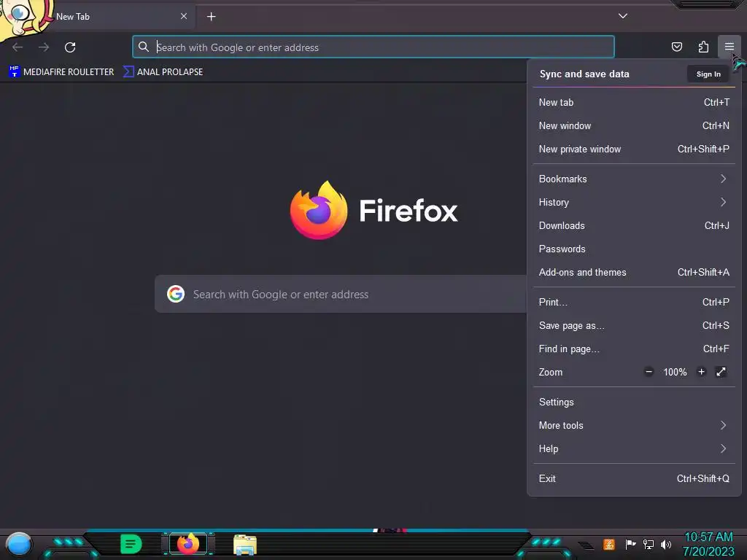Click the address bar search field
The height and width of the screenshot is (560, 747).
[x=373, y=47]
